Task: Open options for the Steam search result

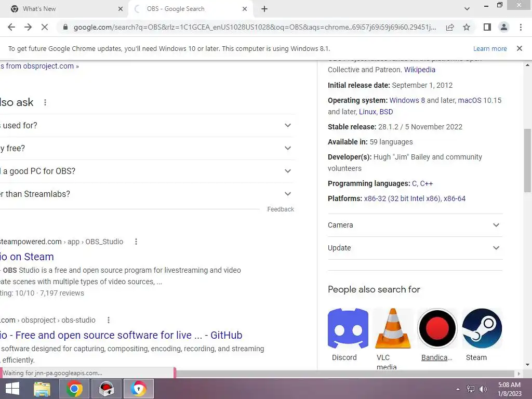Action: click(136, 242)
